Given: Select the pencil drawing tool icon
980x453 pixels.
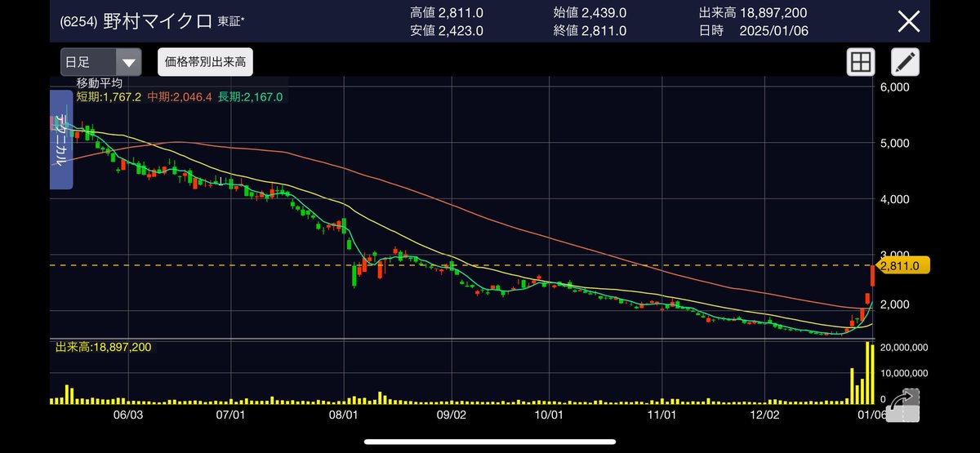Looking at the screenshot, I should [x=905, y=62].
